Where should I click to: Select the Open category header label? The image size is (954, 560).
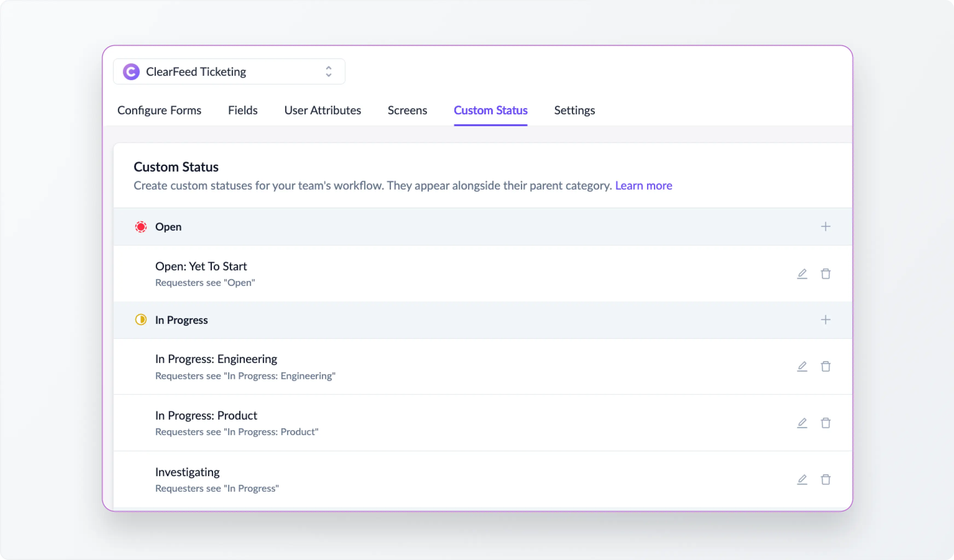[168, 227]
